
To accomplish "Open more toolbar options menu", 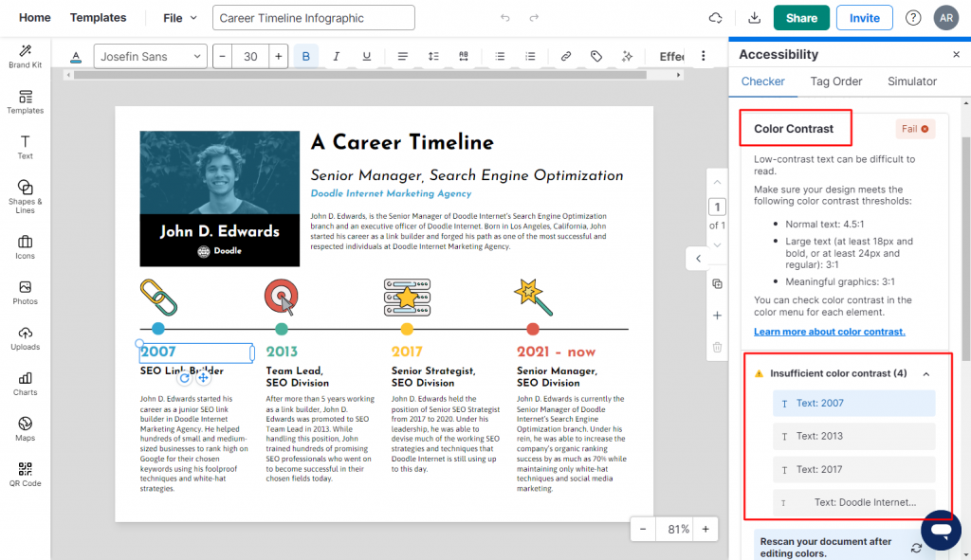I will 703,56.
